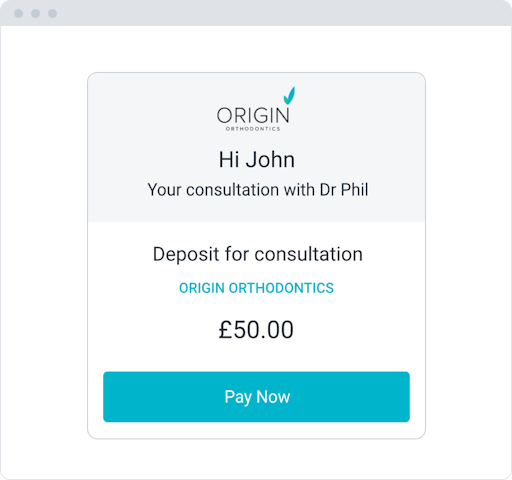
Task: Click the second window control dot
Action: coord(36,13)
